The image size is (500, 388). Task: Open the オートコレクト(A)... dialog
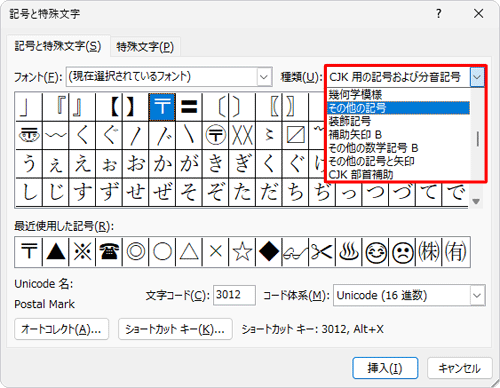61,329
